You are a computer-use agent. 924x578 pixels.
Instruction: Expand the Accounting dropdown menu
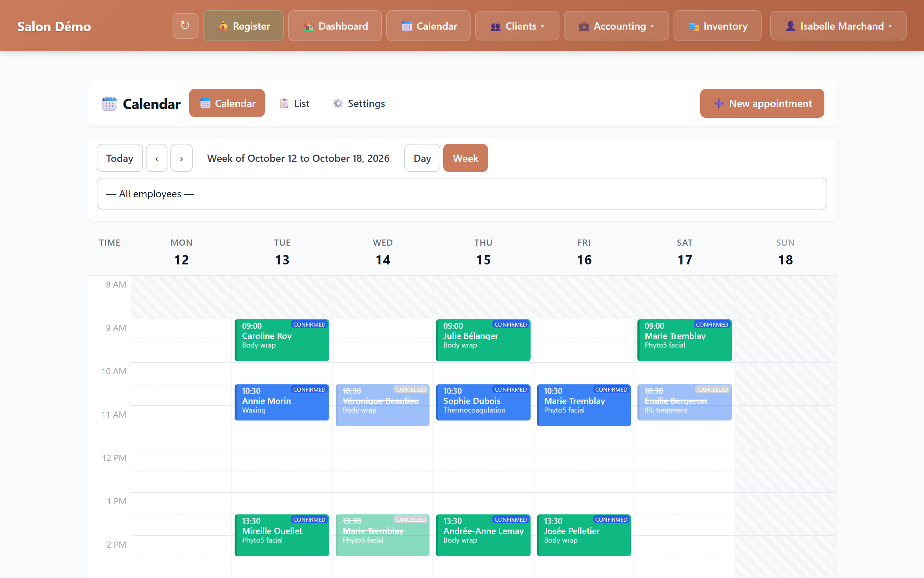coord(616,26)
